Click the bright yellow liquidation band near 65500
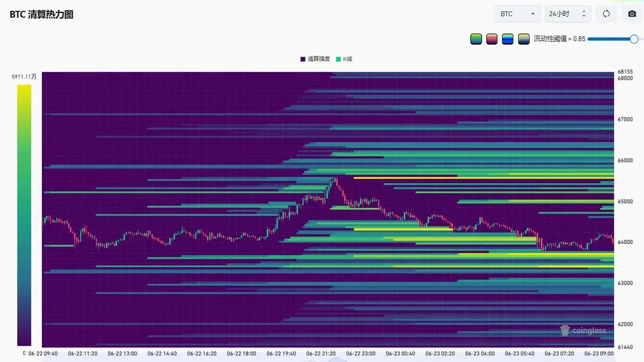 (484, 178)
